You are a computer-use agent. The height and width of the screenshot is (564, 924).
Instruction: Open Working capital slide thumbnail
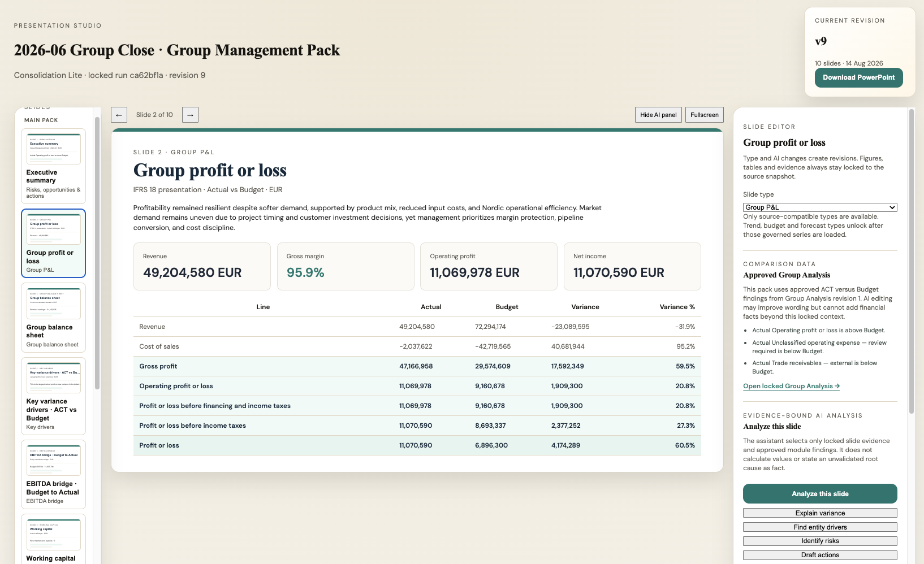pos(53,539)
